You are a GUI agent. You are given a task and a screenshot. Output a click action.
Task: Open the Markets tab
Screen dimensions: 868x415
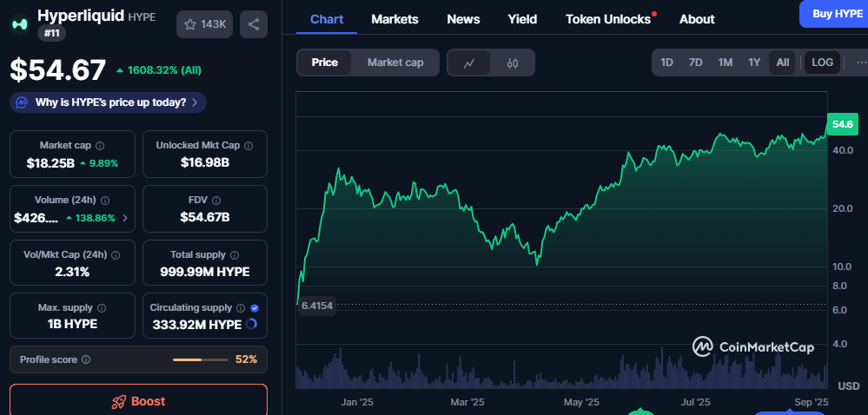(394, 19)
